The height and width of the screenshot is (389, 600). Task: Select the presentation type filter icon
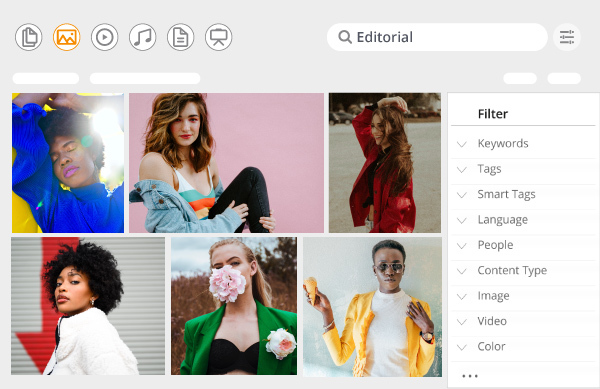click(218, 37)
